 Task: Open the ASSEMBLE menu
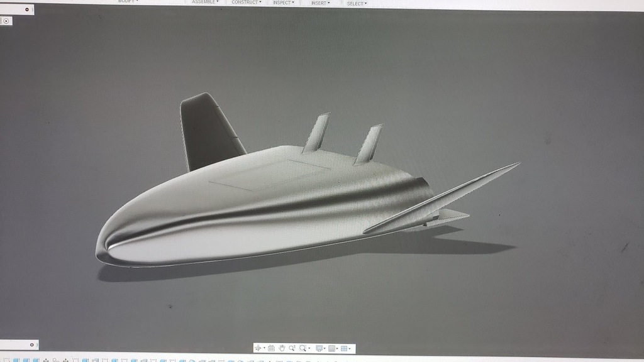[x=204, y=3]
